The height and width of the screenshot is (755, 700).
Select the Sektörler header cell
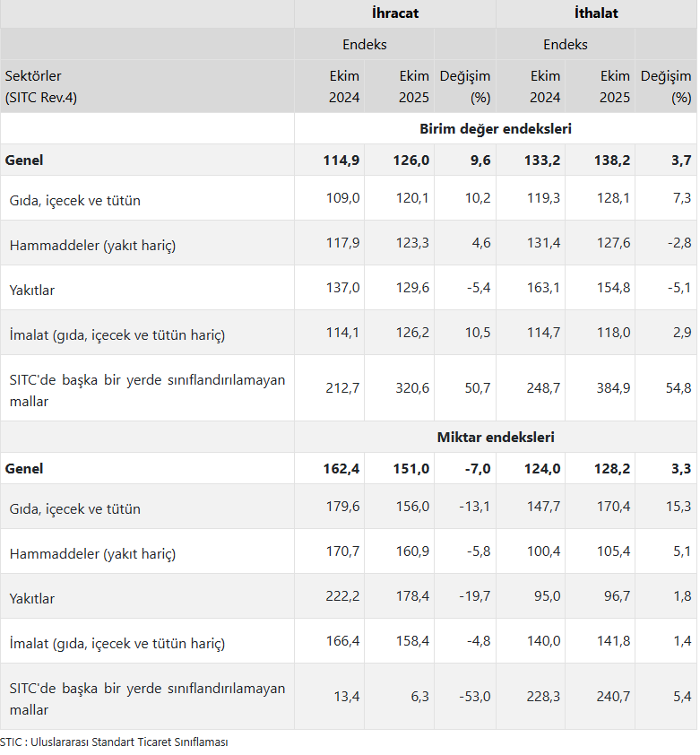tap(33, 76)
